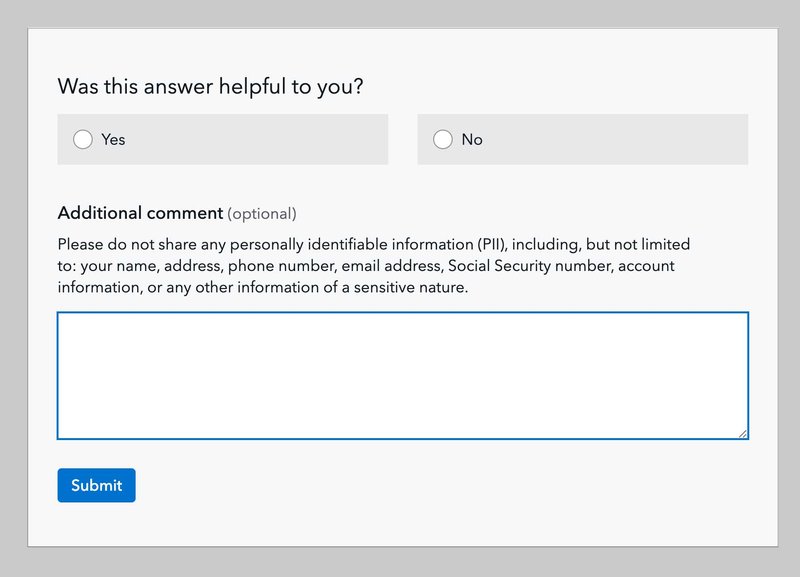
Task: Focus the comment box at its top-left corner
Action: click(66, 321)
